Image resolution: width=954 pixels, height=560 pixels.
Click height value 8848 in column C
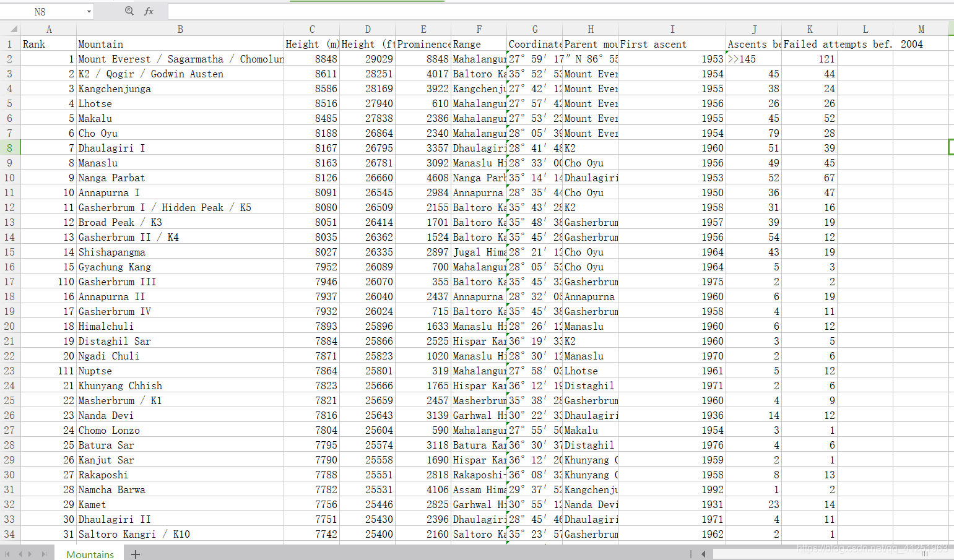pos(312,59)
